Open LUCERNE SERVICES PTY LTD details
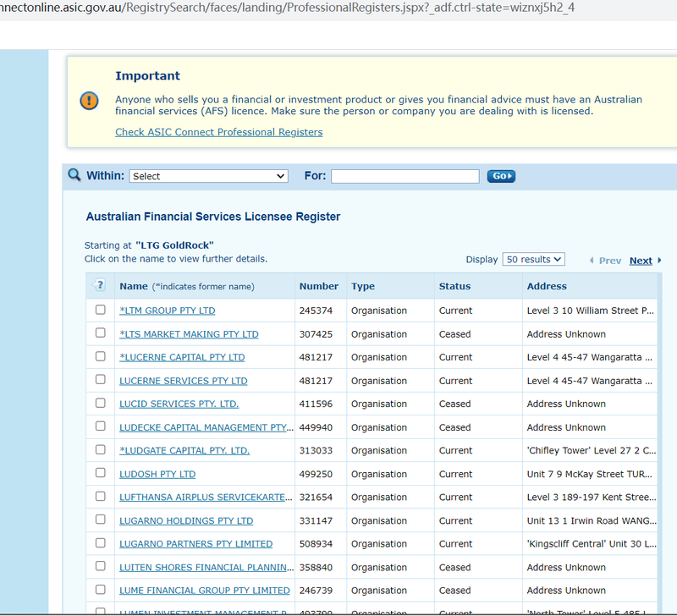The image size is (677, 616). click(x=184, y=381)
